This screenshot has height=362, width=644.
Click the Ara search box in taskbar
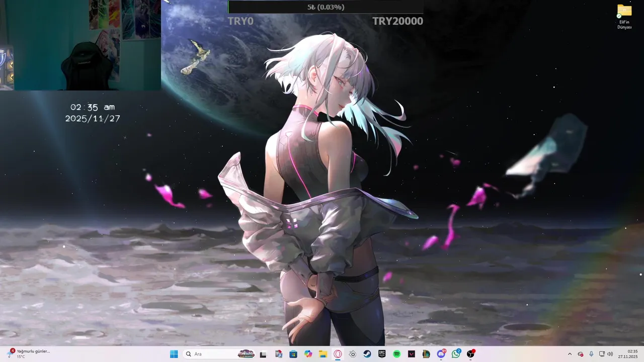tap(219, 354)
